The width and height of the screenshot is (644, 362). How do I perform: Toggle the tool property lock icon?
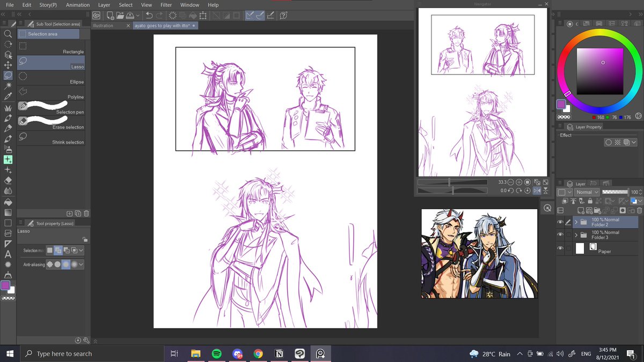(x=85, y=240)
